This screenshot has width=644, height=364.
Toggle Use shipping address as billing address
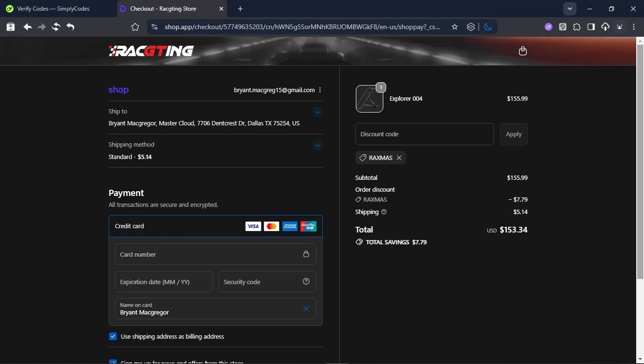[x=113, y=336]
